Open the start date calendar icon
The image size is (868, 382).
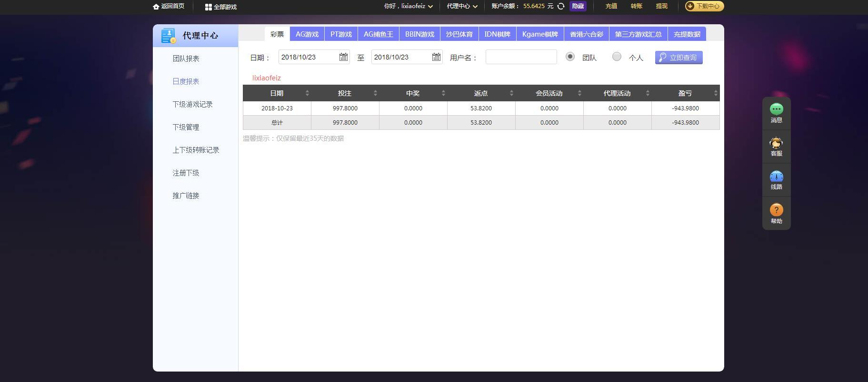pos(343,57)
